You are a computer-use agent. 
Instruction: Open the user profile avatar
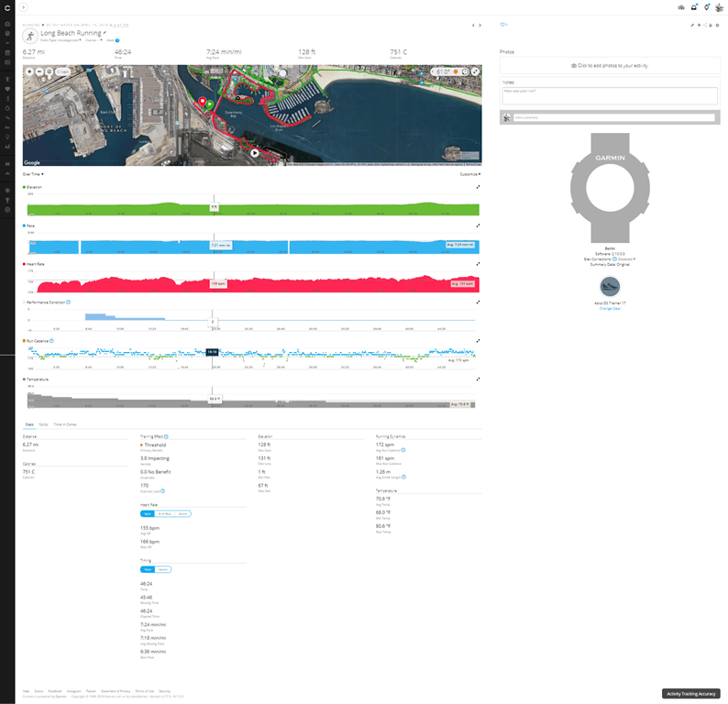click(719, 7)
